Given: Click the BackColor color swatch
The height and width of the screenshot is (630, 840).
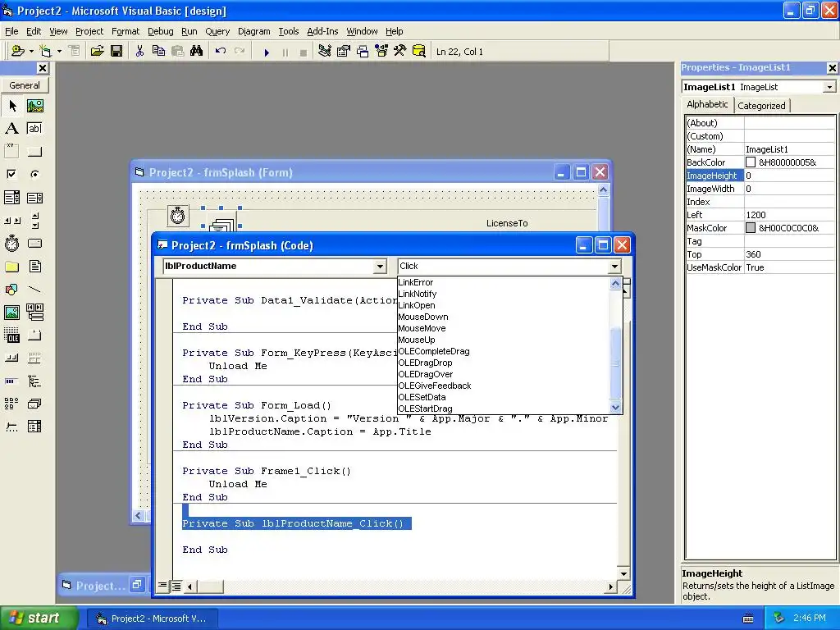Looking at the screenshot, I should coord(751,162).
